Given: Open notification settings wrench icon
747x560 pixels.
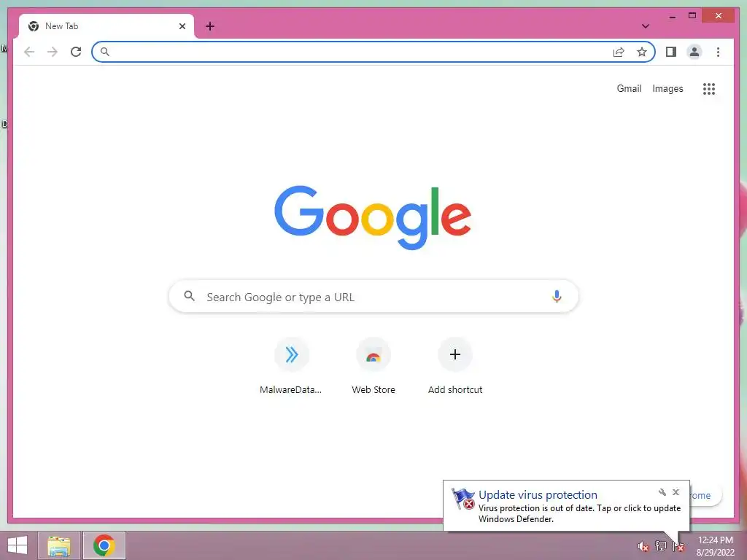Looking at the screenshot, I should pyautogui.click(x=662, y=492).
